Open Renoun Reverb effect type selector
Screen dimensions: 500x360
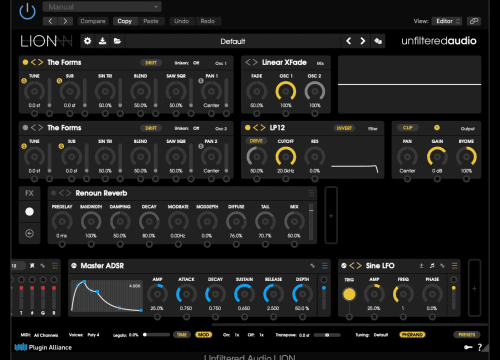[x=65, y=193]
